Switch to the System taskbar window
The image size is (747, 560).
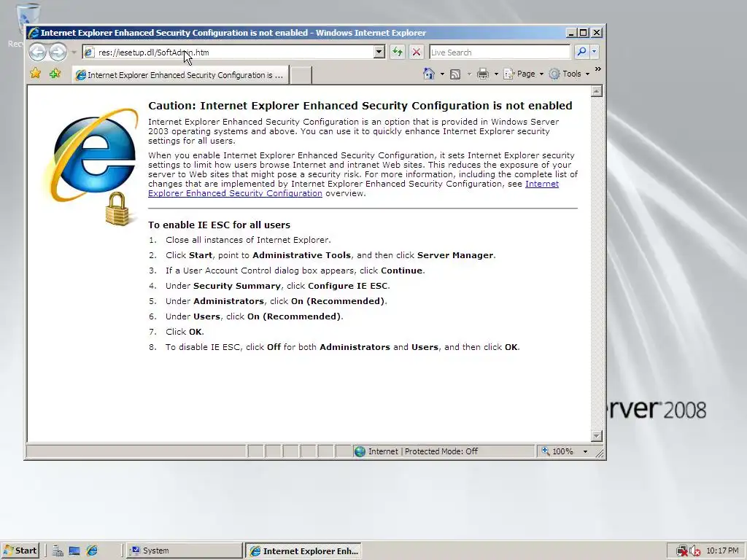click(x=185, y=551)
